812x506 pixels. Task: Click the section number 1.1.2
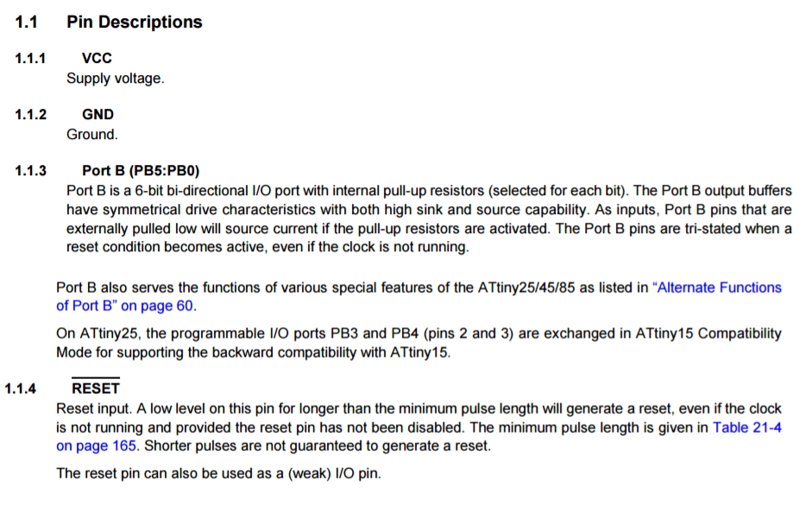[30, 114]
